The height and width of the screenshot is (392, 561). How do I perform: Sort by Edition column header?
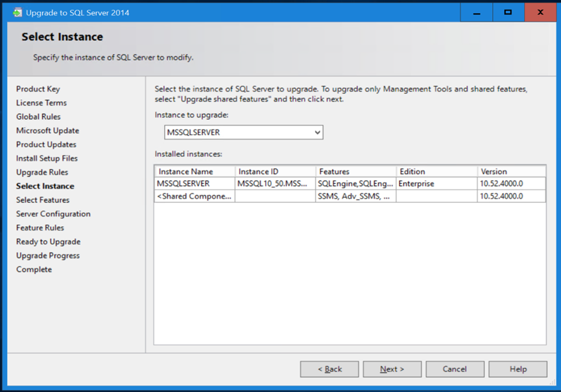(x=437, y=172)
